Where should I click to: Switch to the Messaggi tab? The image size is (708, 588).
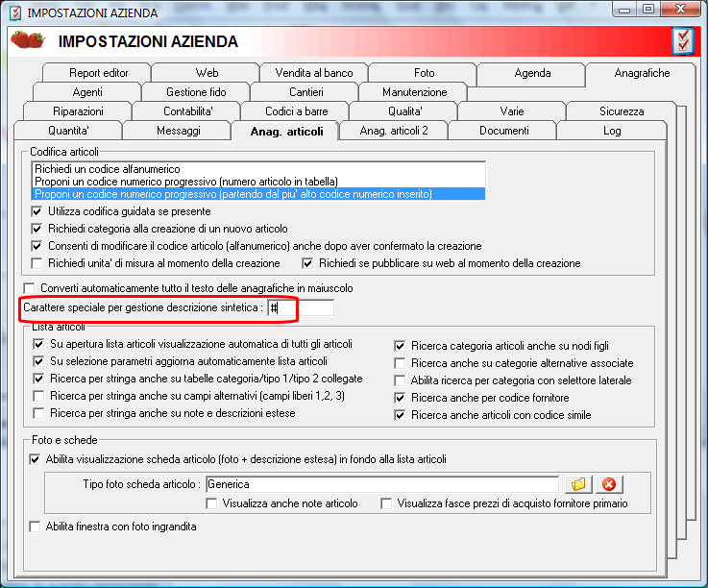tap(178, 131)
